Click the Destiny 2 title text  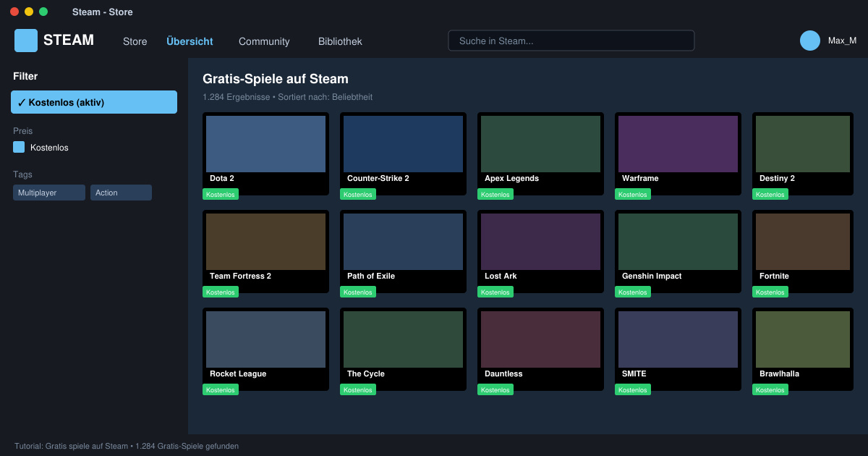coord(777,178)
